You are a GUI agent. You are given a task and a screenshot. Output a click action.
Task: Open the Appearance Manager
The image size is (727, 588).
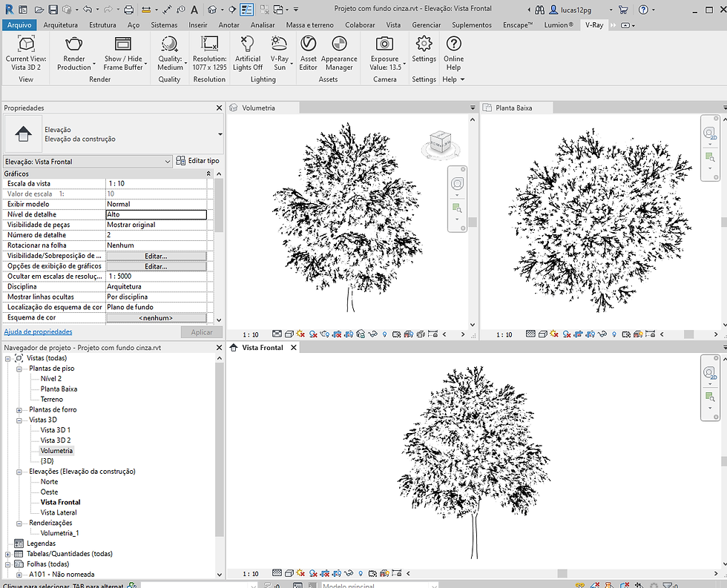340,53
